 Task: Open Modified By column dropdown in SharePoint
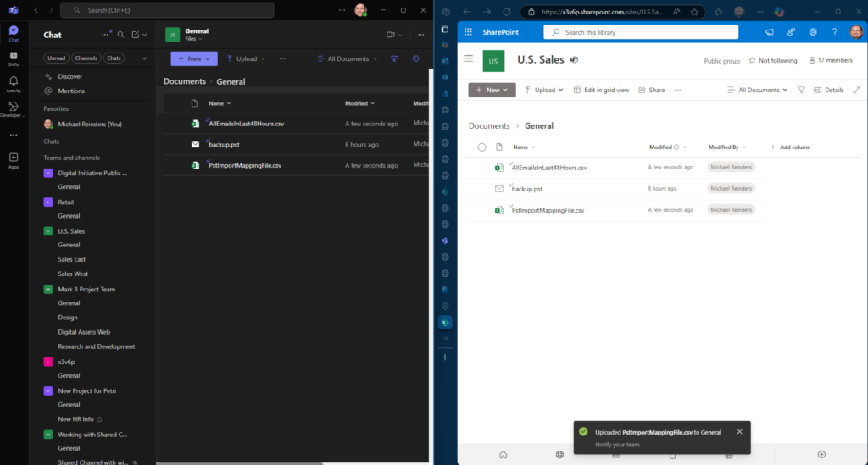pos(727,147)
